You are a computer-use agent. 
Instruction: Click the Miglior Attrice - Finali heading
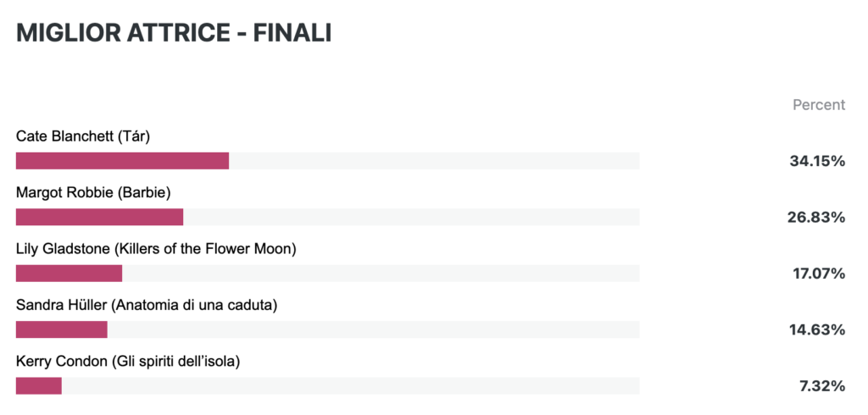tap(174, 33)
